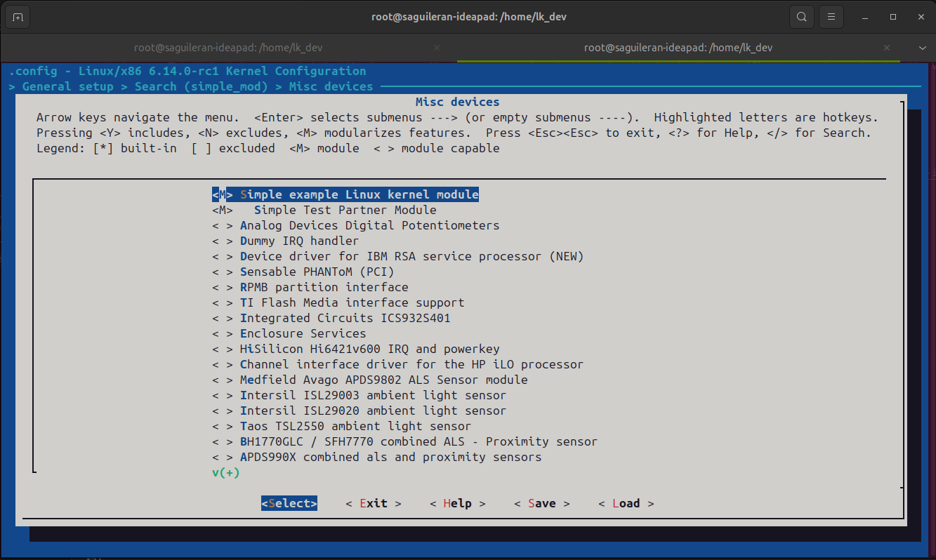The image size is (936, 560).
Task: Close the second terminal tab
Action: tap(886, 48)
